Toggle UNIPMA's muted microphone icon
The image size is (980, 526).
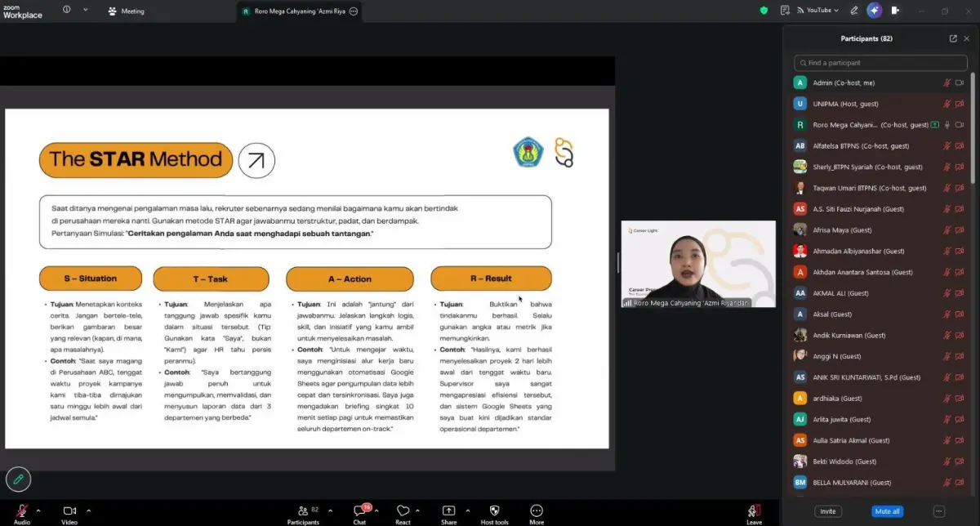tap(947, 104)
